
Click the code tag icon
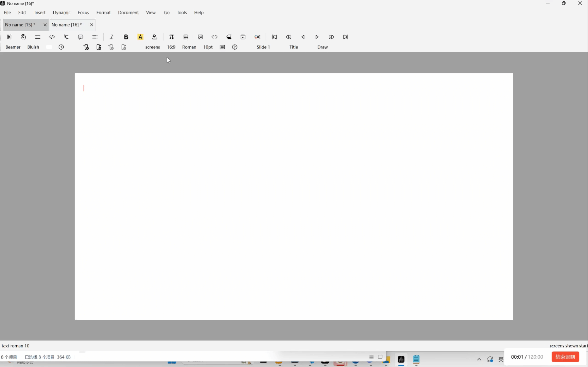click(52, 37)
